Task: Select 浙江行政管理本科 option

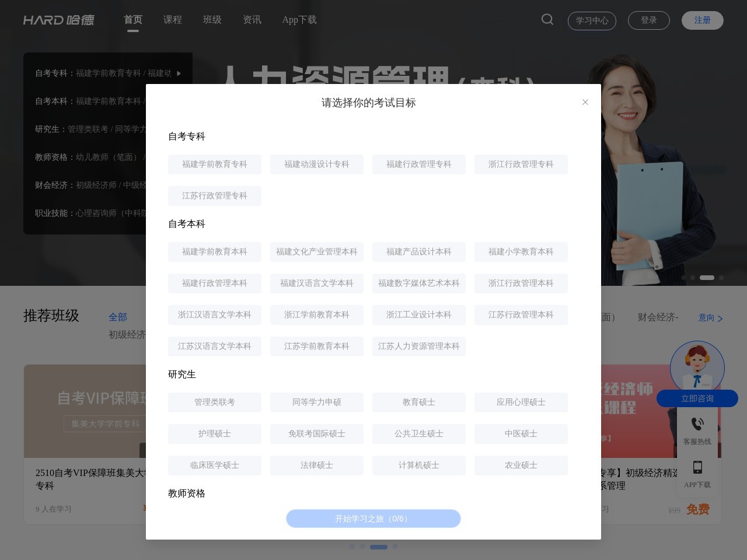Action: 521,283
